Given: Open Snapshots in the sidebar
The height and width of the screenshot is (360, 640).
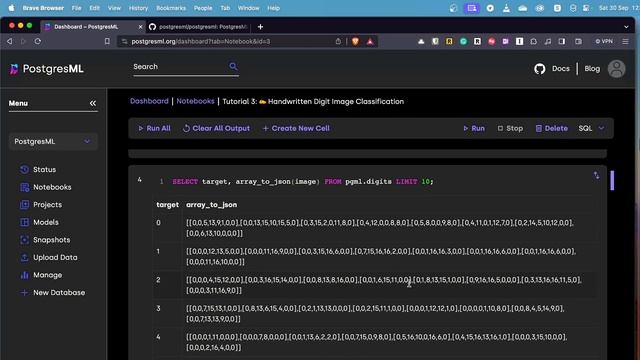Looking at the screenshot, I should (x=51, y=240).
